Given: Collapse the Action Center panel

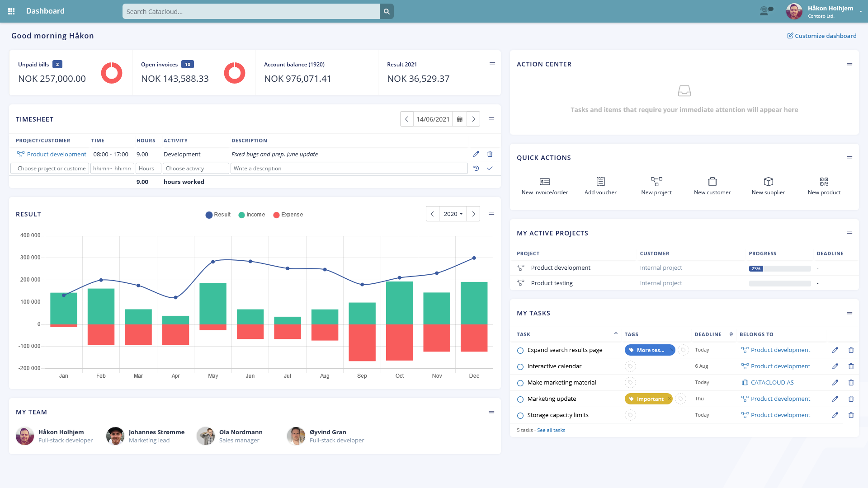Looking at the screenshot, I should 849,64.
